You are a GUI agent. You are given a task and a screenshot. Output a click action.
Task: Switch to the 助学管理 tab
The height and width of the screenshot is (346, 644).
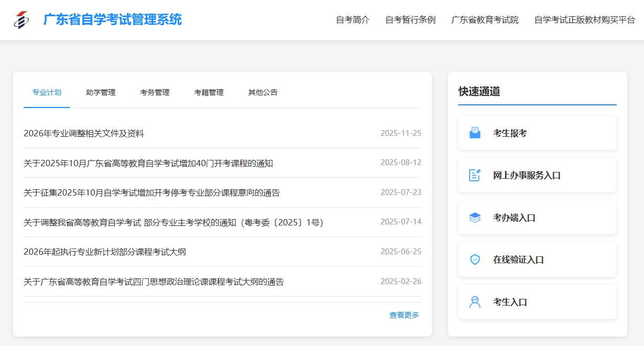(101, 93)
